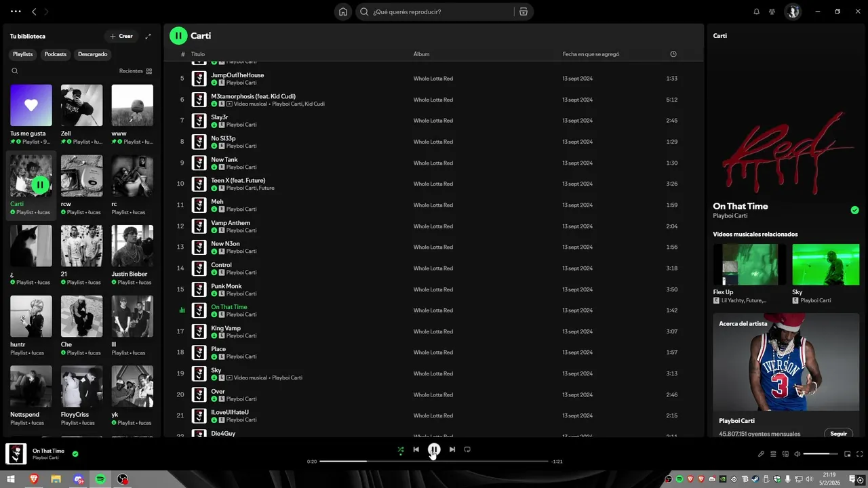Select the Punk Monk track row

tap(433, 289)
